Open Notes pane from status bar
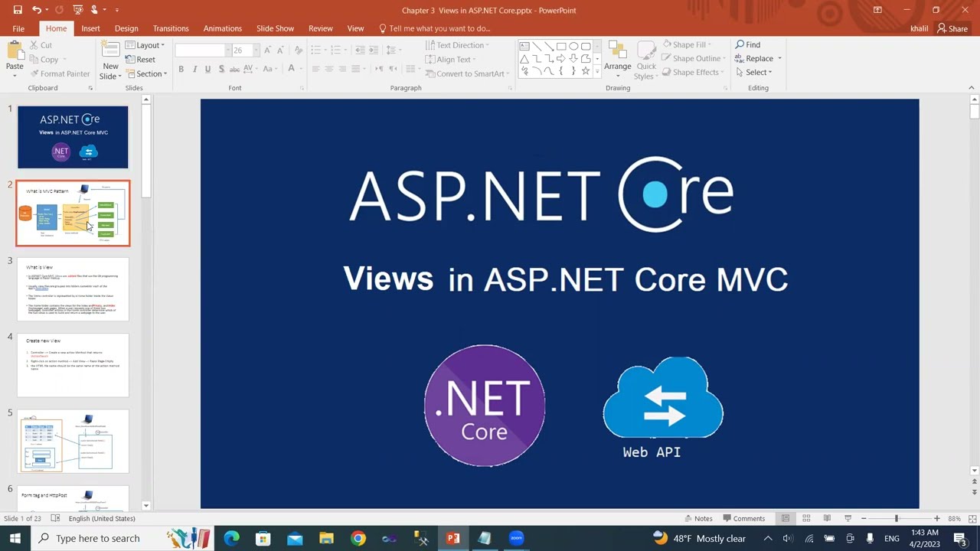This screenshot has height=551, width=980. [x=698, y=518]
